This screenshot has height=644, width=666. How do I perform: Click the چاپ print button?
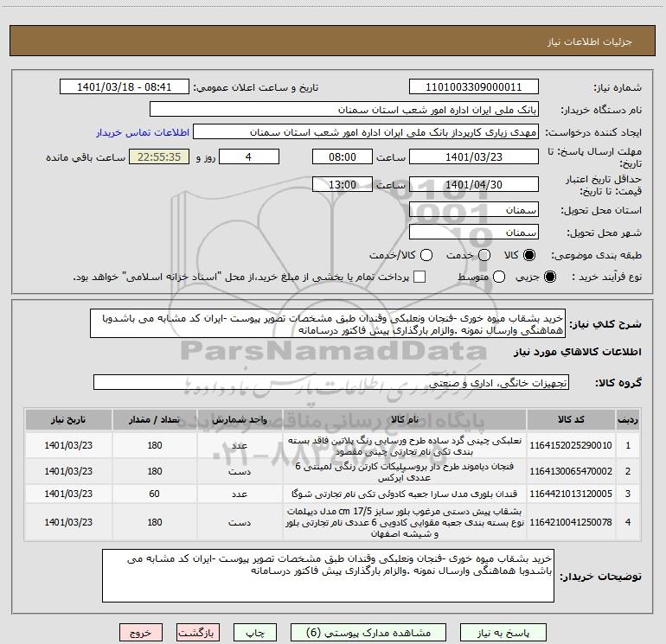pos(255,633)
